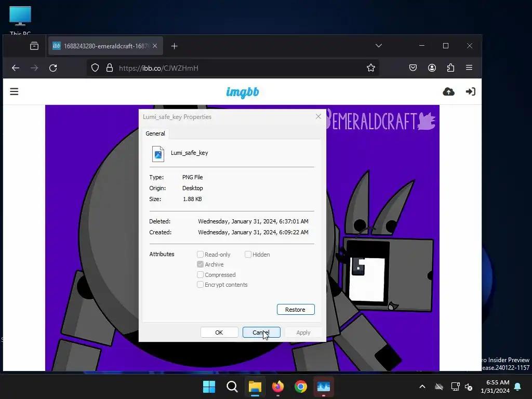Open the list all tabs dropdown arrow
The height and width of the screenshot is (399, 532).
tap(379, 46)
